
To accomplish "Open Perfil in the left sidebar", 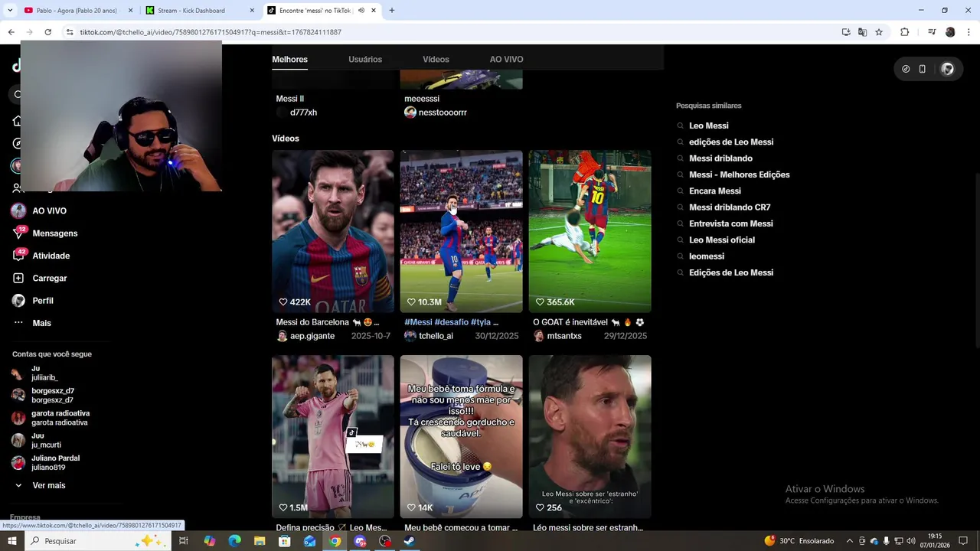I will [x=43, y=301].
